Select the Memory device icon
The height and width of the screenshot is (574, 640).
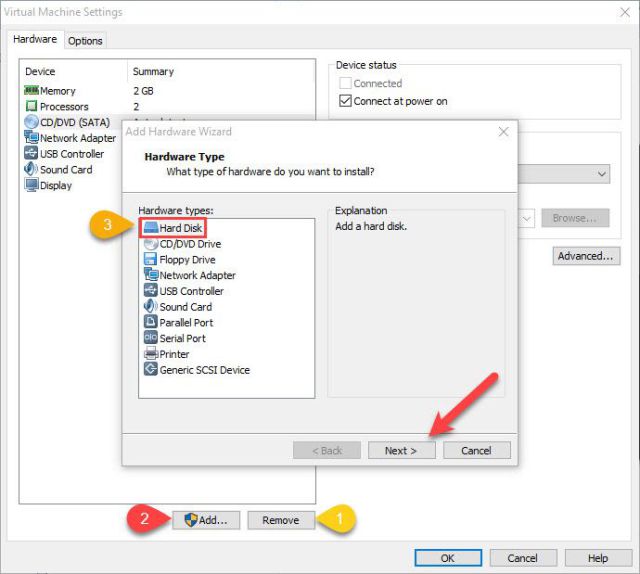(x=31, y=90)
